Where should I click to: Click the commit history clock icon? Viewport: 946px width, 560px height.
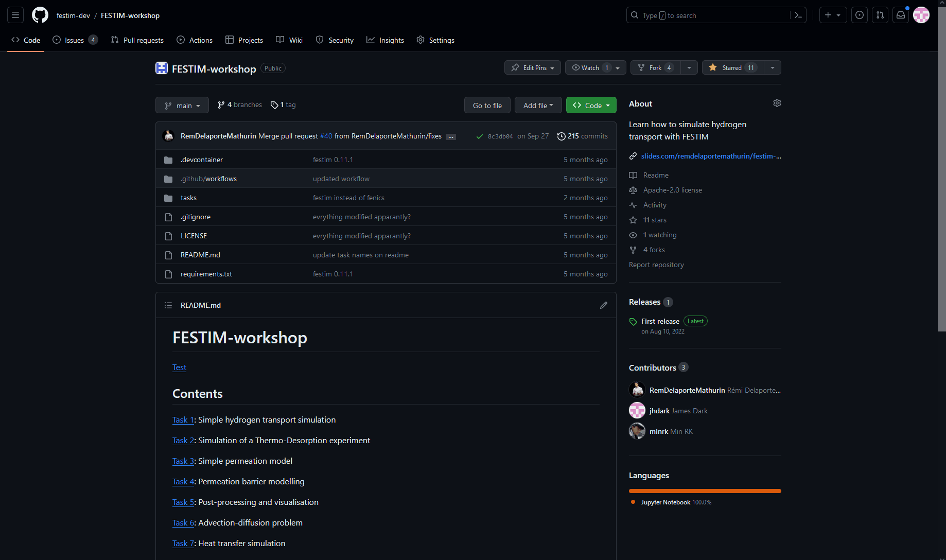tap(562, 136)
